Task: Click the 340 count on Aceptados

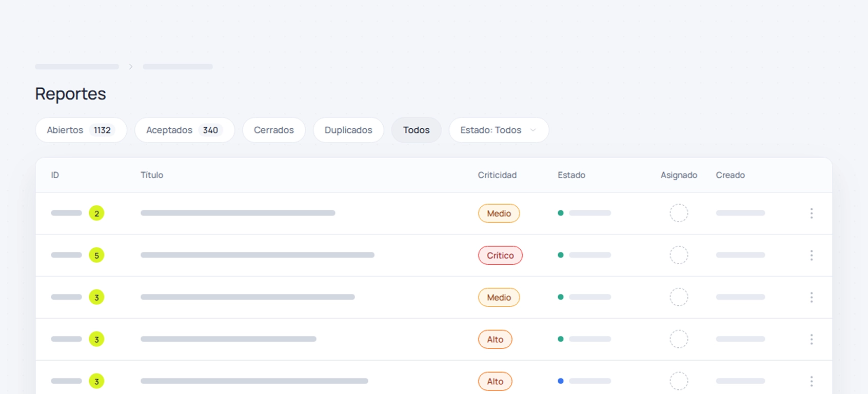Action: coord(210,130)
